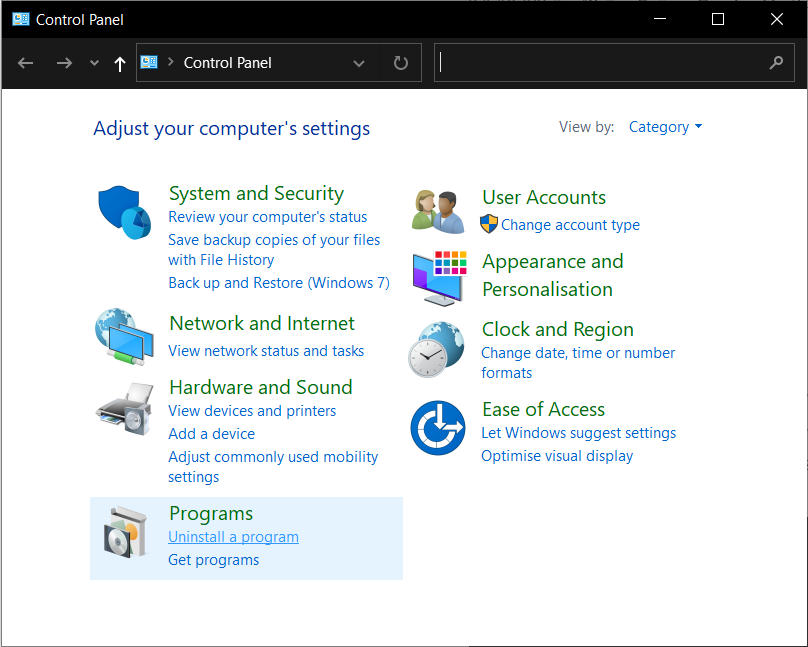Open System and Security category

pos(256,193)
